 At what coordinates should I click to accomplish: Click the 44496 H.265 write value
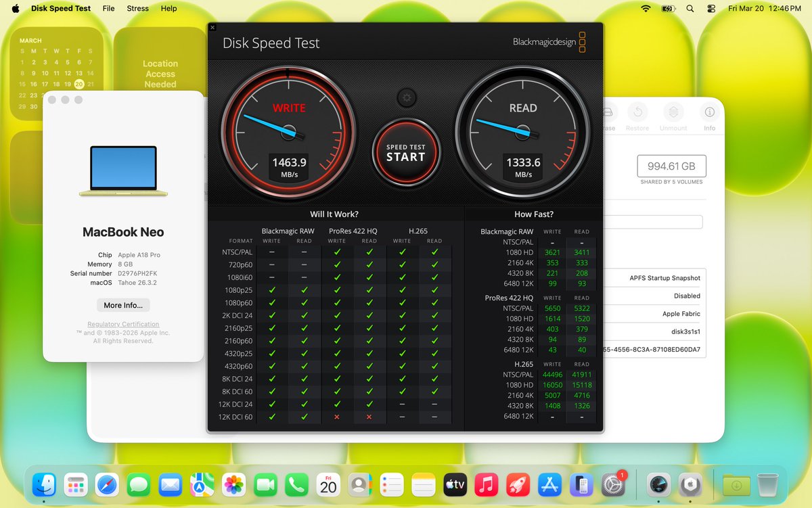coord(552,374)
